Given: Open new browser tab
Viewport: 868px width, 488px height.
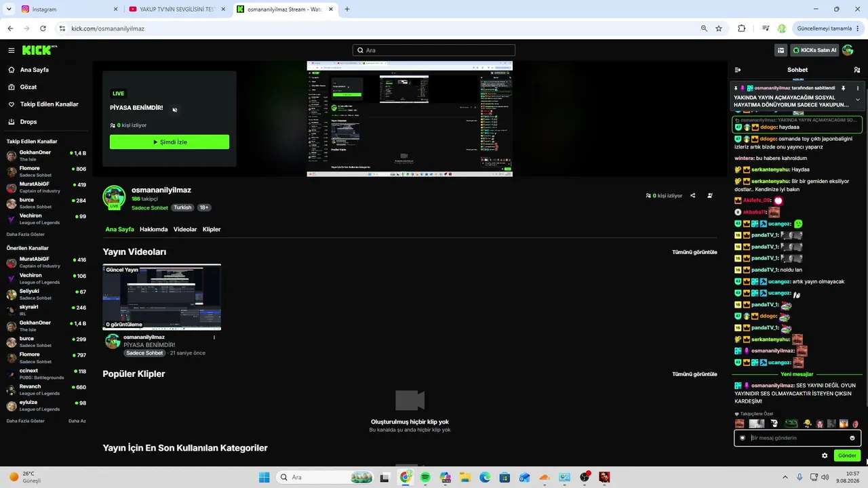Looking at the screenshot, I should 347,9.
